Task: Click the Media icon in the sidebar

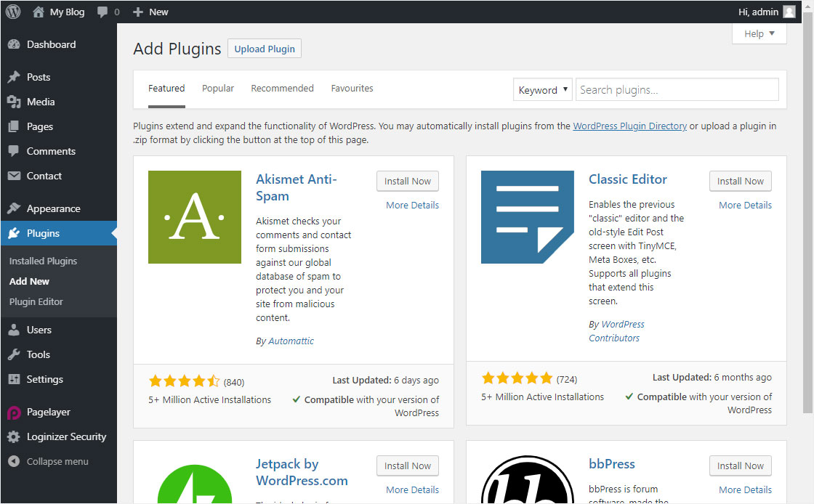Action: (14, 102)
